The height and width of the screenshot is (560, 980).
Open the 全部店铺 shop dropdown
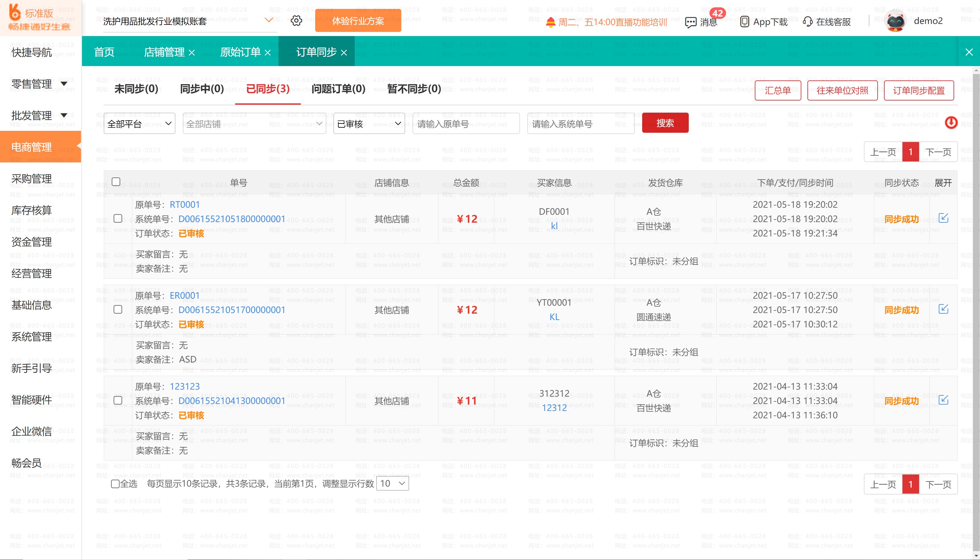click(x=254, y=123)
